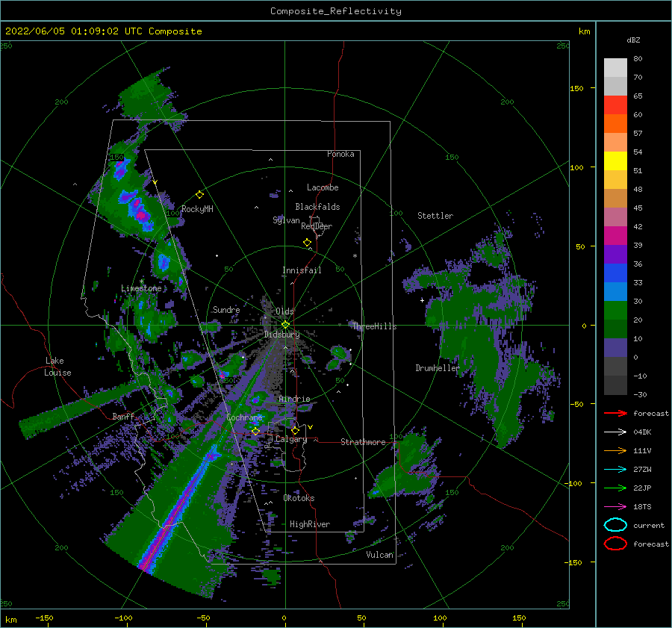Image resolution: width=672 pixels, height=628 pixels.
Task: Click the Drumheller city label
Action: pos(438,368)
